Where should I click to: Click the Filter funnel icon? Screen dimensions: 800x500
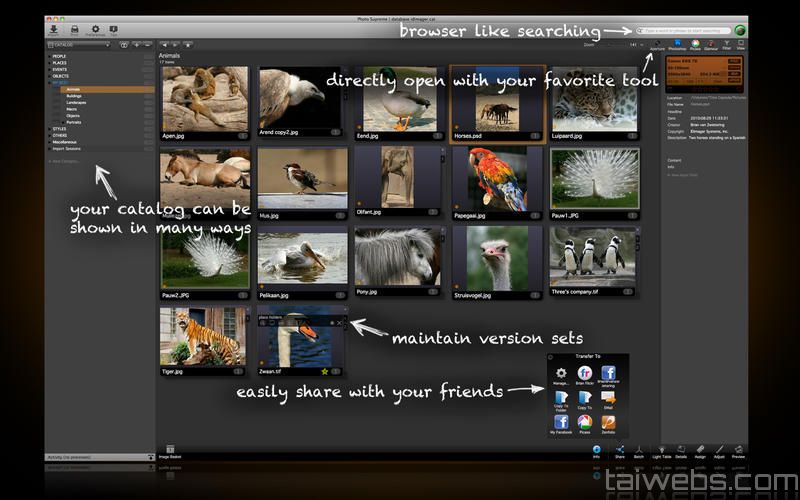pos(726,43)
